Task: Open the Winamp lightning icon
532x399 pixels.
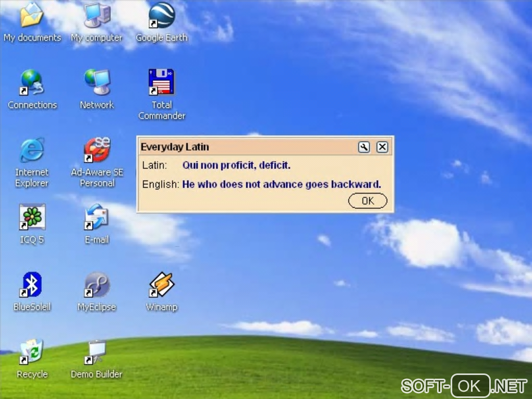Action: click(162, 284)
